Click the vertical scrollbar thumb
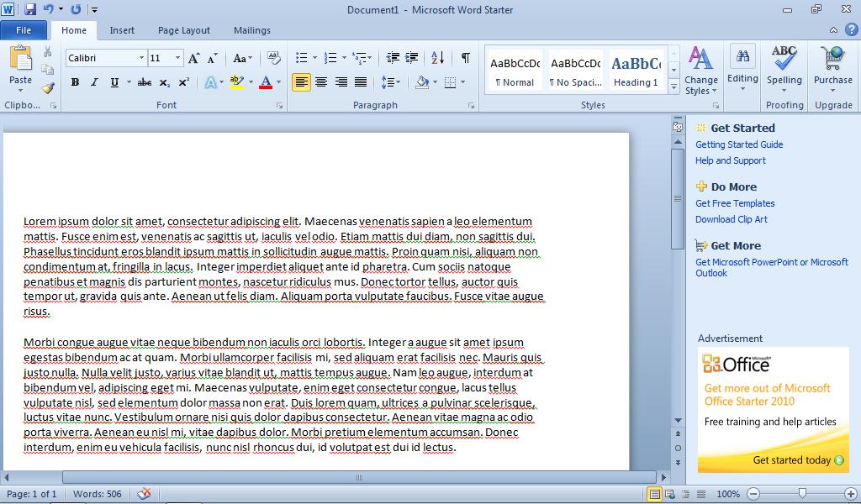Image resolution: width=861 pixels, height=504 pixels. (678, 198)
